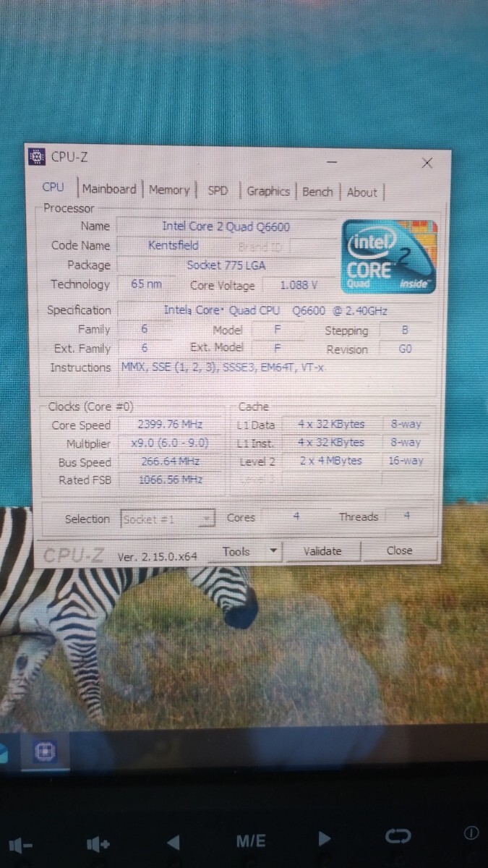The width and height of the screenshot is (488, 868).
Task: Click the monitor input switch icon
Action: [x=398, y=837]
